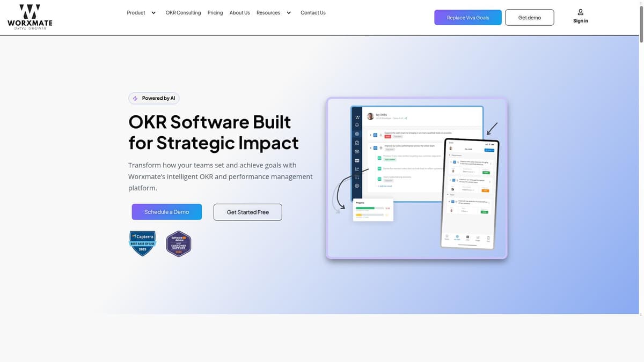Viewport: 644px width, 362px height.
Task: Open the Product menu
Action: [136, 13]
